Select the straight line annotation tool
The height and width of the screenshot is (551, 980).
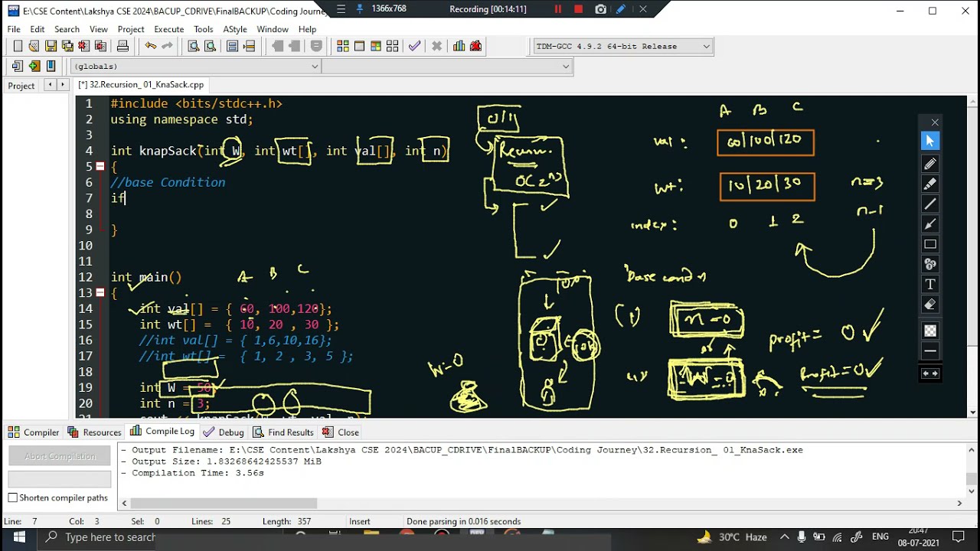930,204
